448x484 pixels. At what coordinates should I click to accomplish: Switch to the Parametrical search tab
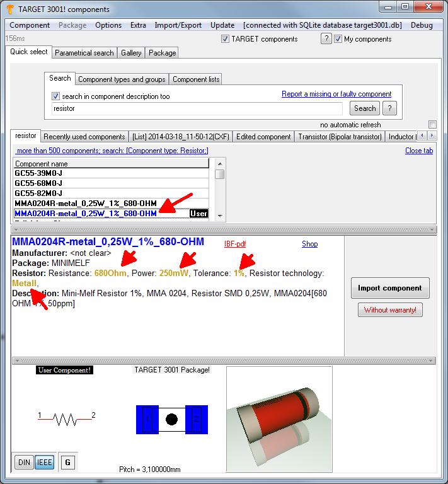(84, 53)
